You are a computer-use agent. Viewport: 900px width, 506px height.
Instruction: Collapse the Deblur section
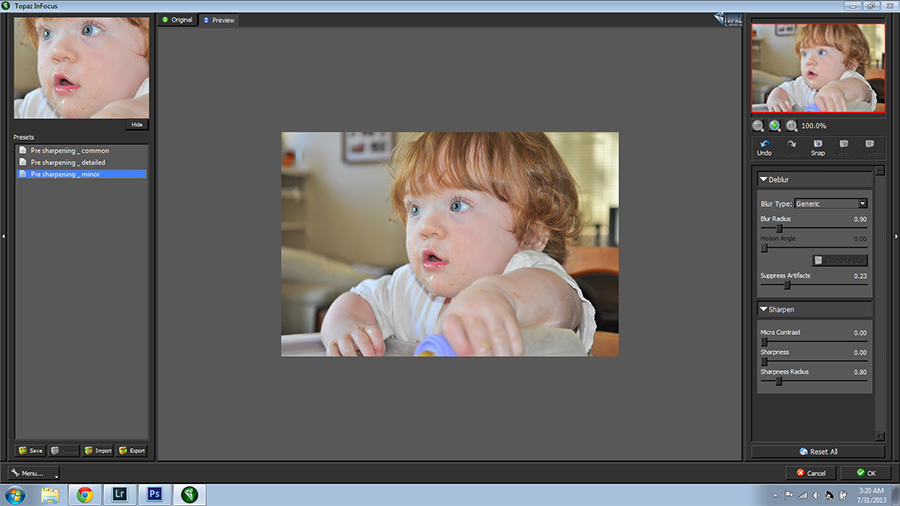[x=764, y=179]
